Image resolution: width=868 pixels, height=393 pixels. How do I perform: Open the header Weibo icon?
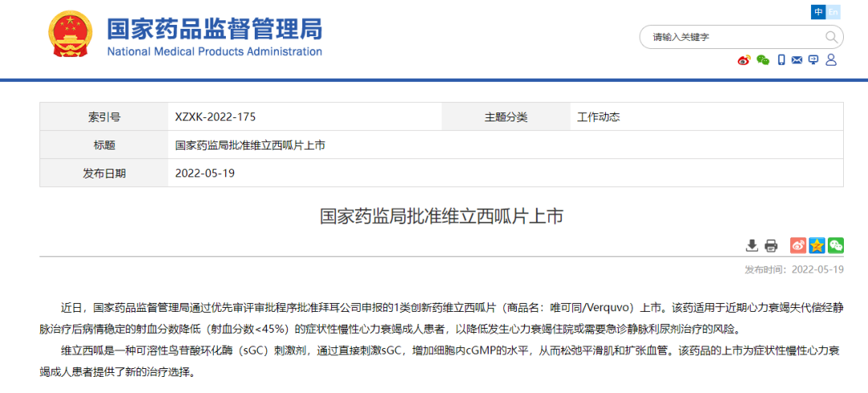pos(744,60)
